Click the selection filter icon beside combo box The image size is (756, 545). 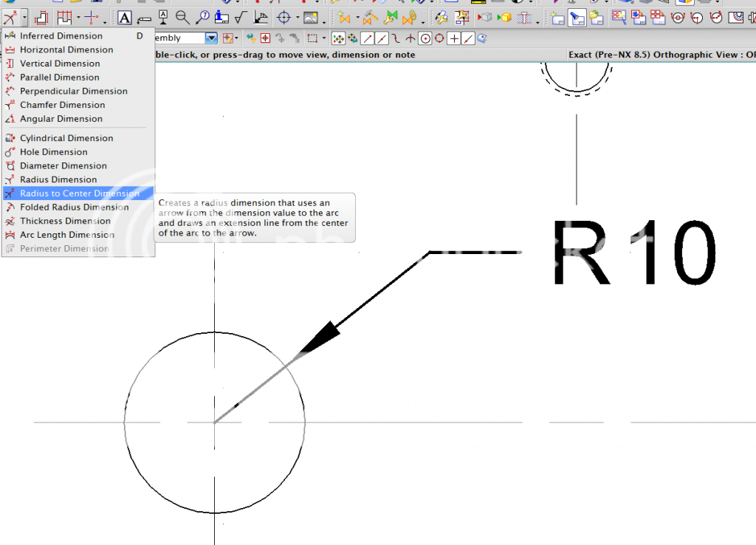pos(227,38)
